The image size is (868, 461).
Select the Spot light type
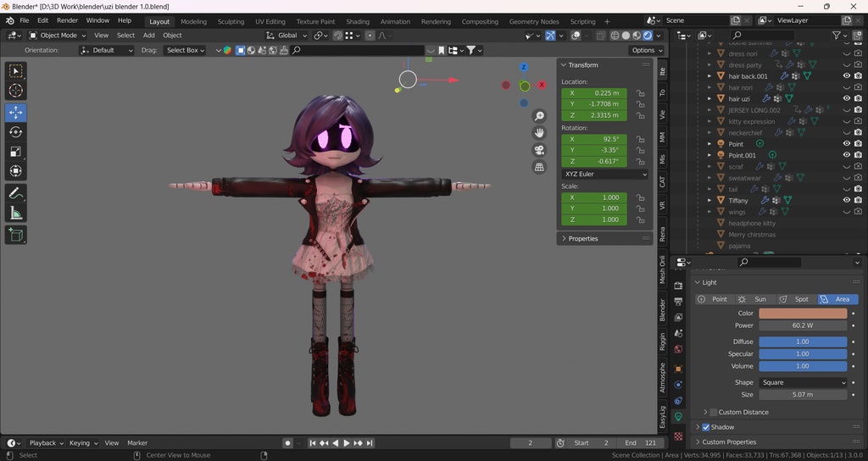pos(796,299)
